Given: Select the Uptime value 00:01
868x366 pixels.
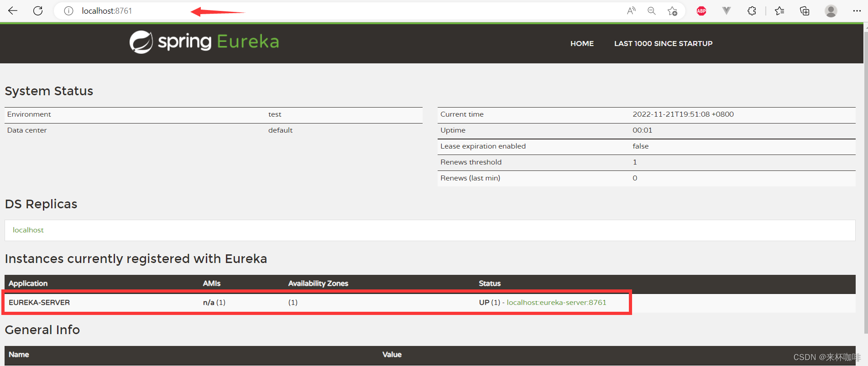Looking at the screenshot, I should point(642,130).
